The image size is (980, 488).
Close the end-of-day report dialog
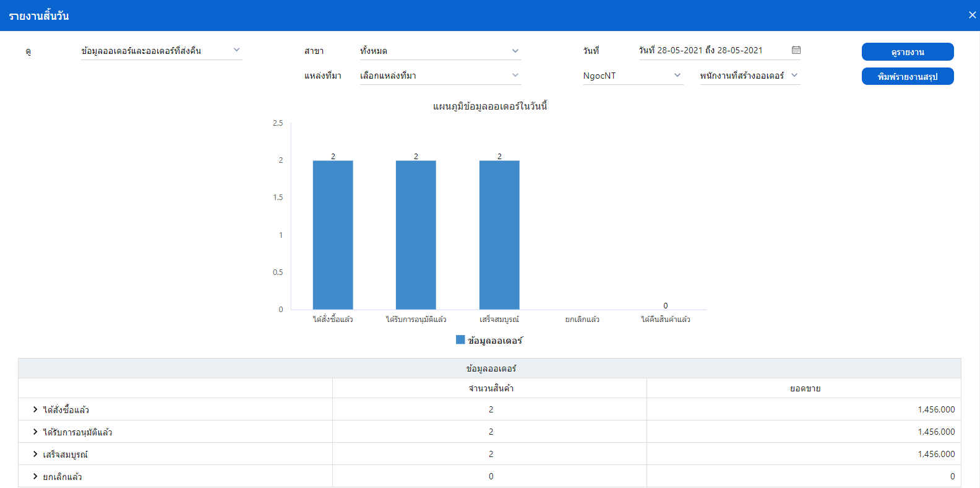coord(972,15)
